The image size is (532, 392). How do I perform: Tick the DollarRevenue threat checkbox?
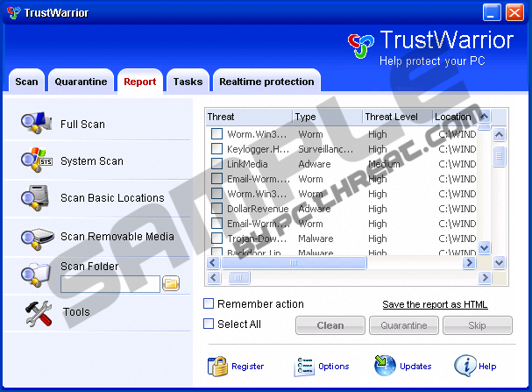[x=216, y=209]
